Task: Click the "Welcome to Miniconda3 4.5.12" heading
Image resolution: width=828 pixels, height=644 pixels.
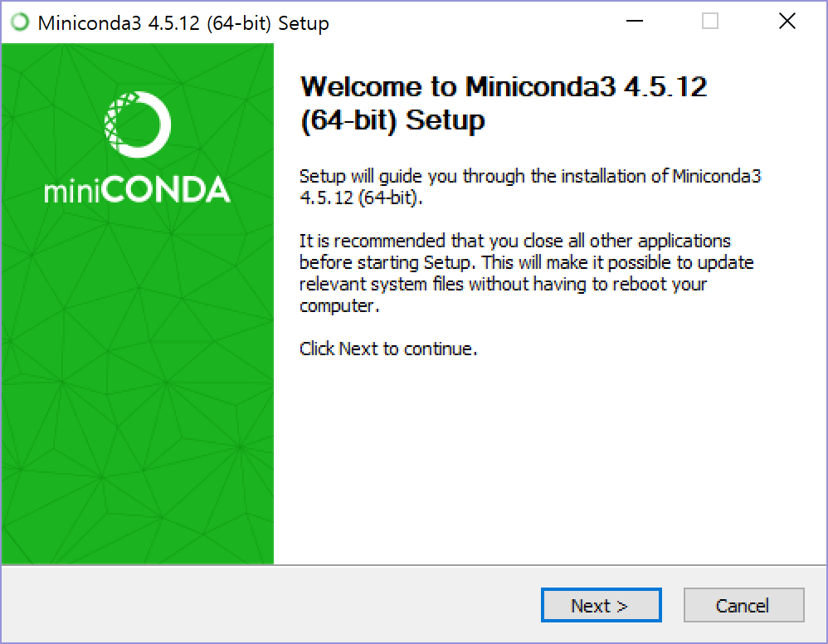Action: pos(504,86)
